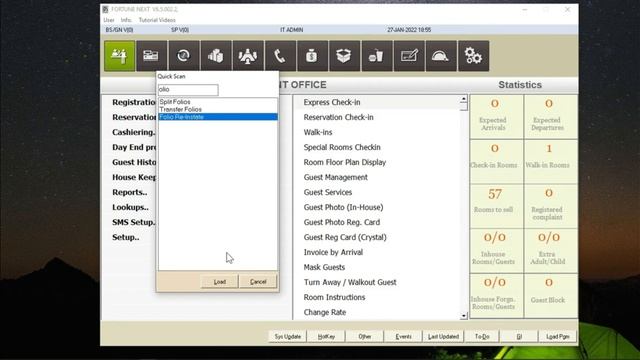Click the To-Do button
Screen dimensions: 640x360
coord(482,337)
